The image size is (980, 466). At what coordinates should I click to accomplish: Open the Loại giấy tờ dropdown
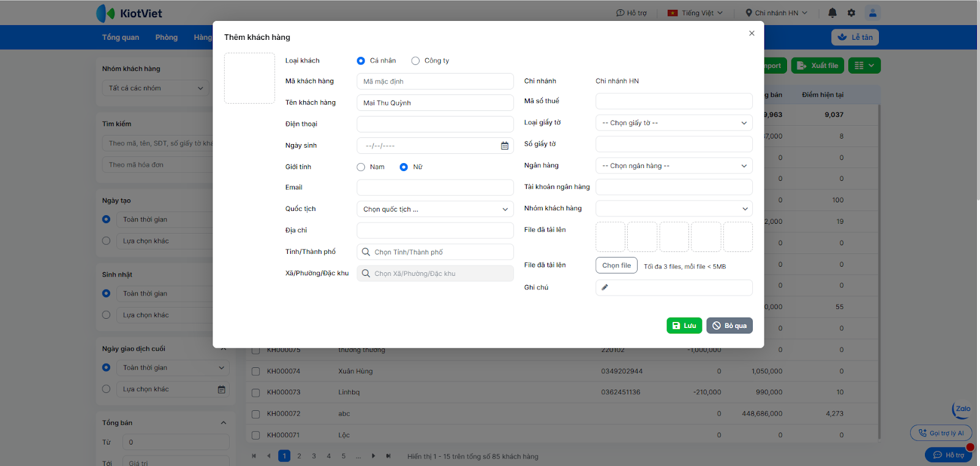674,123
